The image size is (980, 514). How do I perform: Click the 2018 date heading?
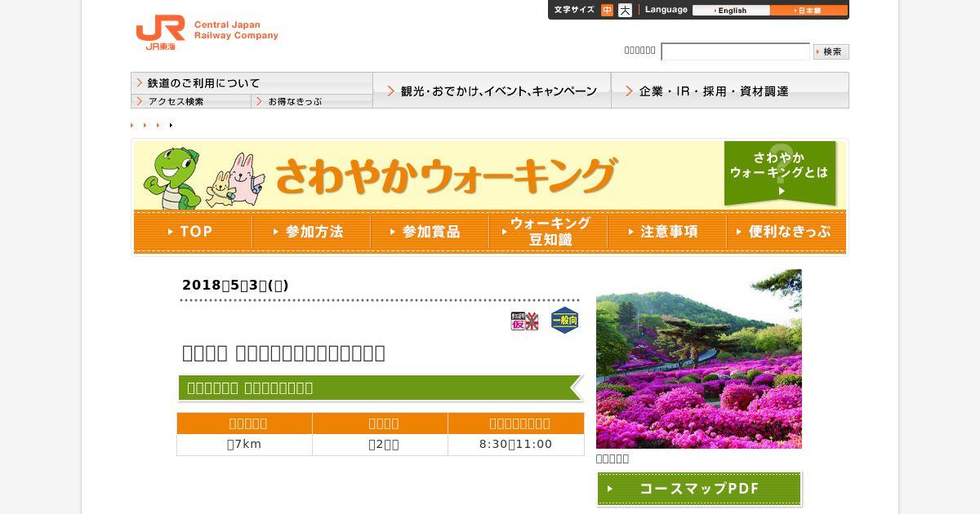(x=235, y=285)
